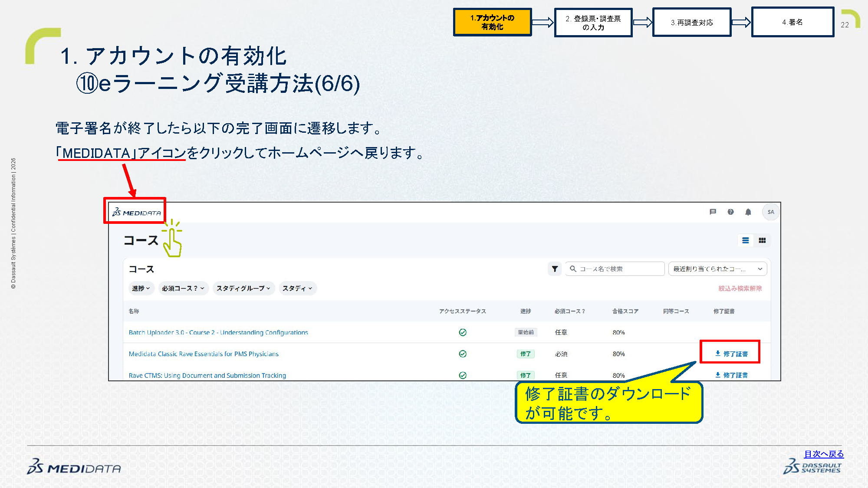Screen dimensions: 868x488
Task: Select step 4.署名 box
Action: (x=792, y=22)
